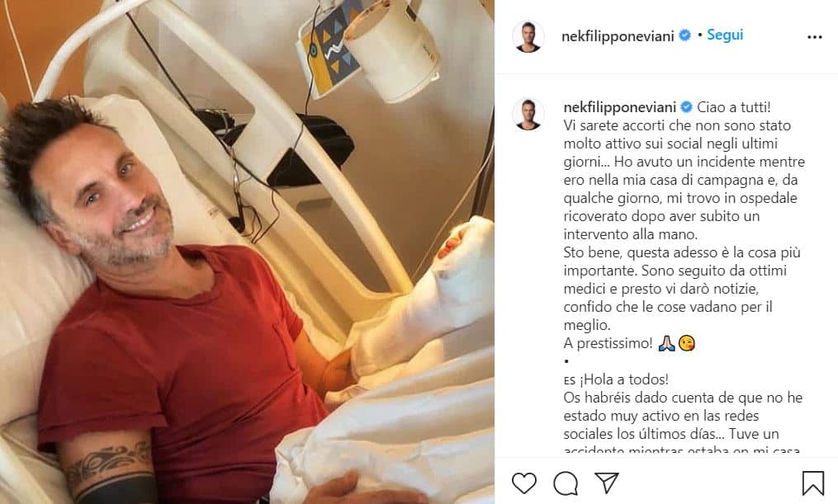Open profile avatar beside the caption
838x504 pixels.
tap(528, 114)
